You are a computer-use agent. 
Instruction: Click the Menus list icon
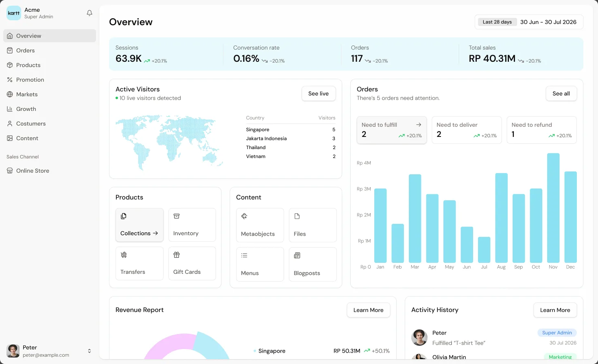coord(244,256)
